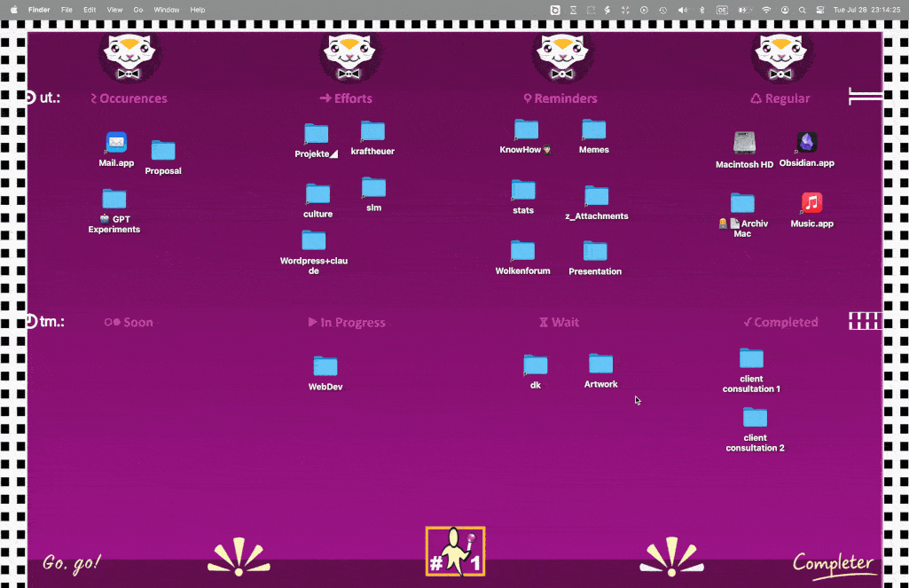The image size is (909, 588).
Task: Open the sound volume menu bar icon
Action: pyautogui.click(x=683, y=10)
